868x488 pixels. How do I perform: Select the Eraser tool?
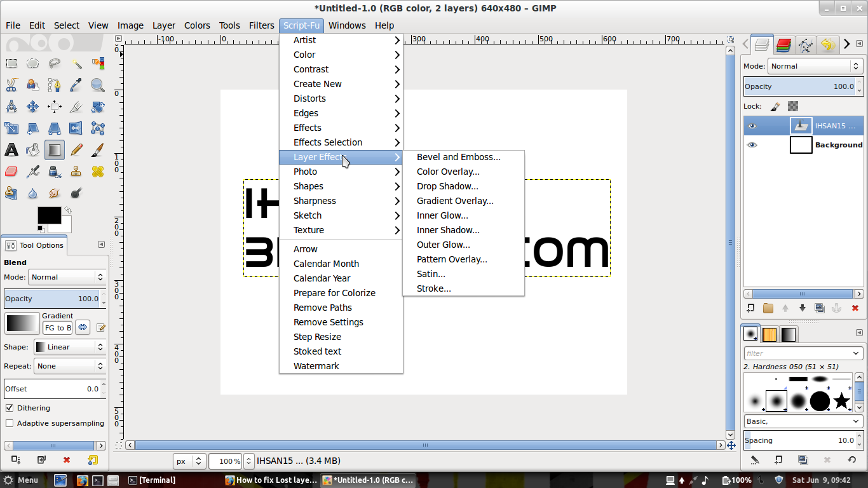coord(11,172)
